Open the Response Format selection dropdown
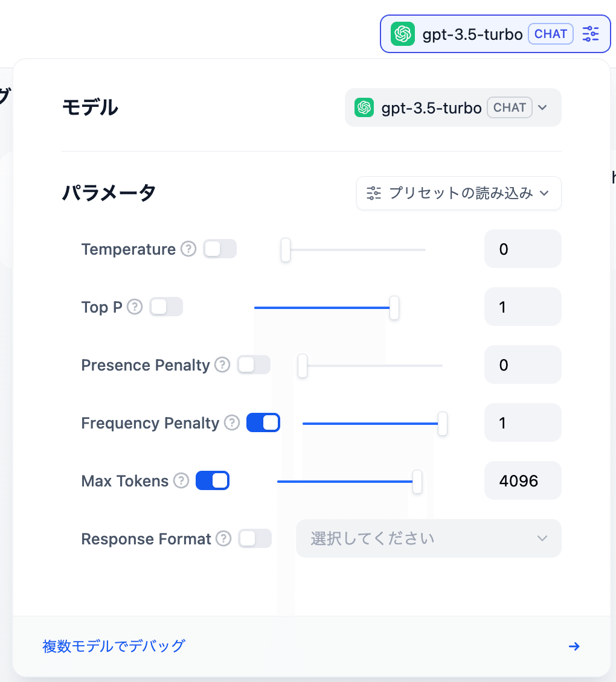The height and width of the screenshot is (682, 616). 428,538
